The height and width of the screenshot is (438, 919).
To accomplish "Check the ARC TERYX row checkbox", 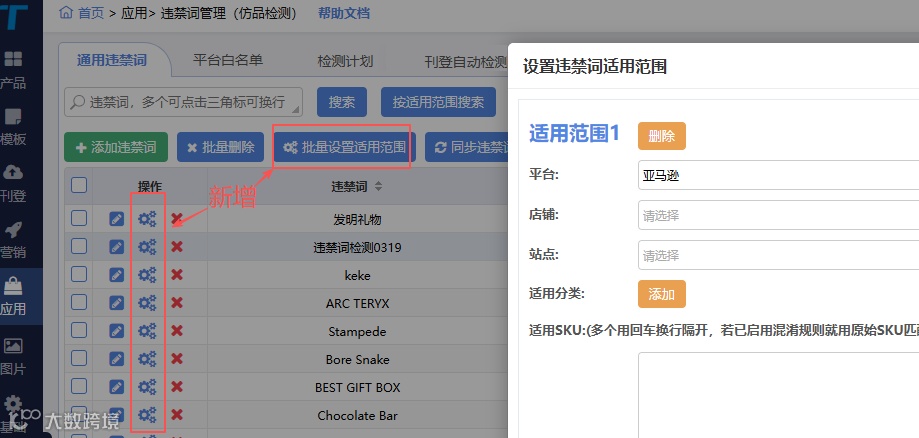I will click(79, 303).
